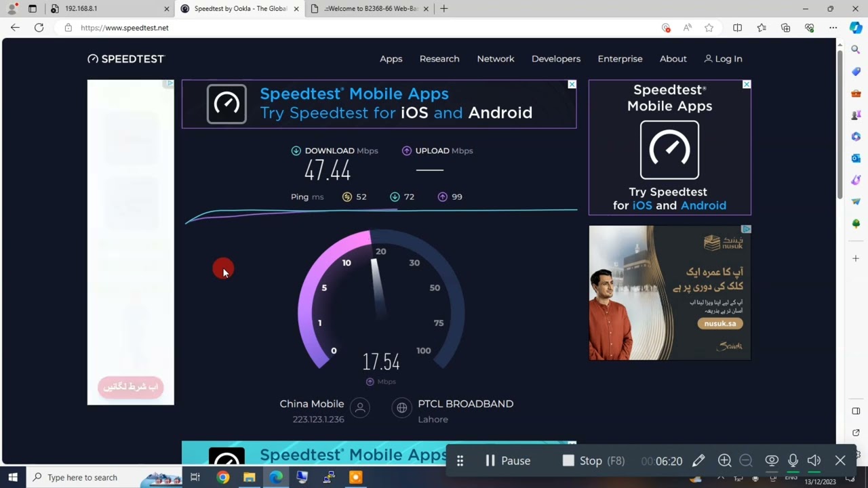Grab the recorder toolbar drag handle

[x=460, y=461]
